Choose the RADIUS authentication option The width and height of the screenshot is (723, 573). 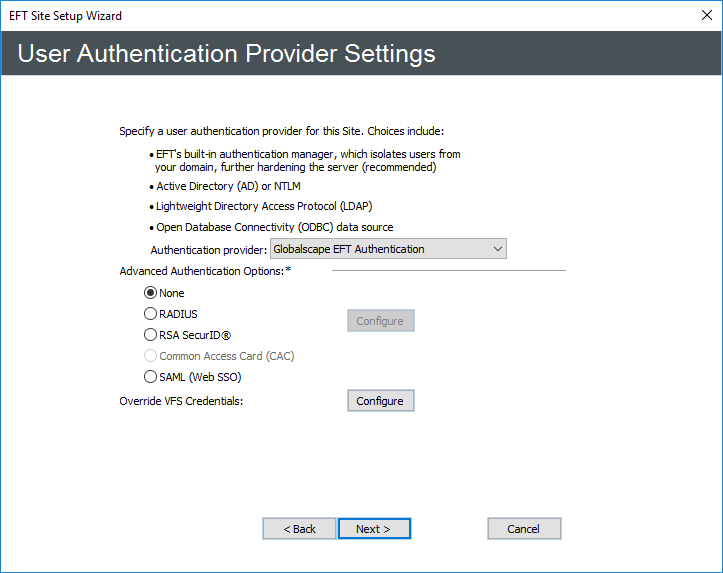[151, 314]
